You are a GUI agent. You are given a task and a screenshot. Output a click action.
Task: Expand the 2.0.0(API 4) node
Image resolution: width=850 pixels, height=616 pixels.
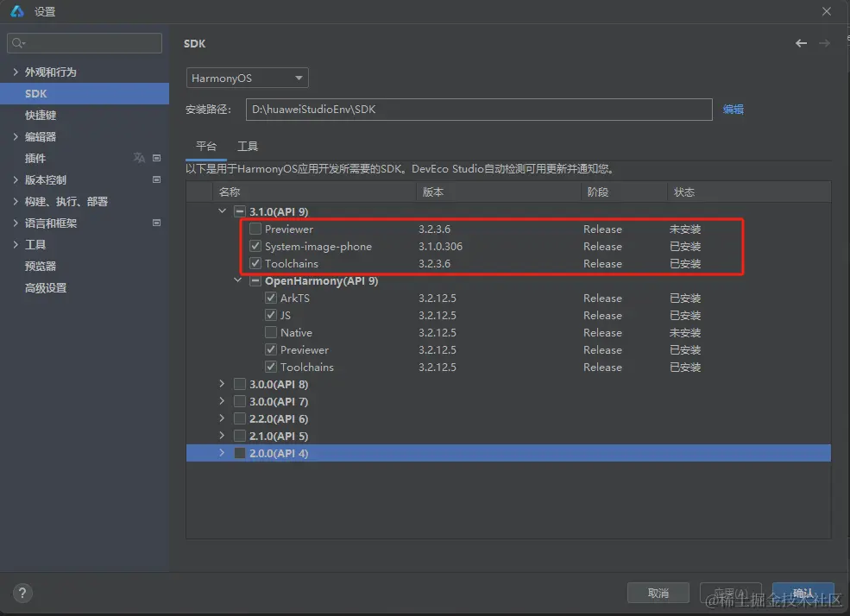[222, 452]
